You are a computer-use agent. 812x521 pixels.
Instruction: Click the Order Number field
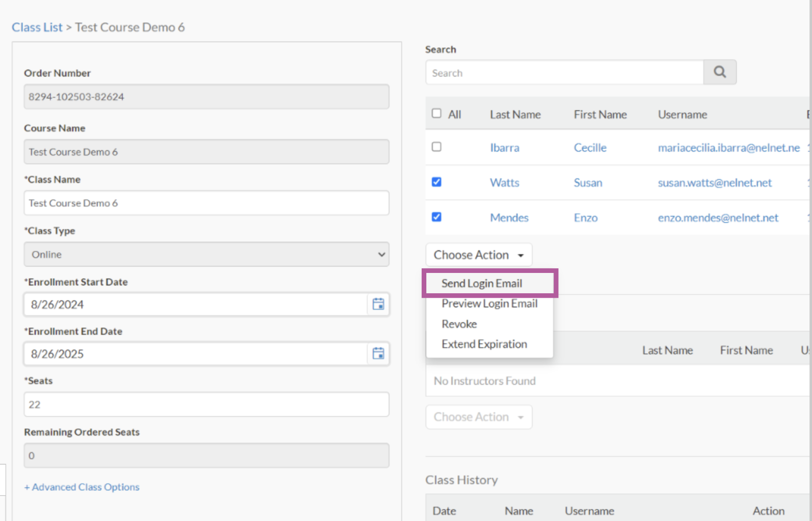[207, 96]
